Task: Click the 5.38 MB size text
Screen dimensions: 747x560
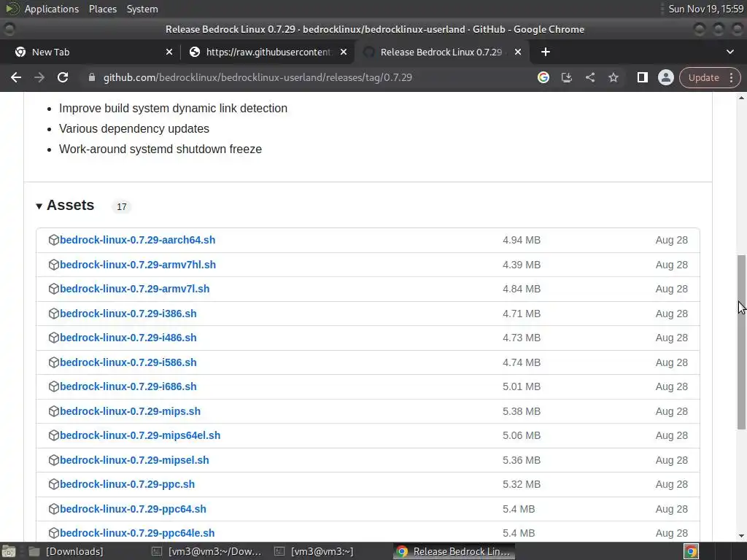Action: pos(521,411)
